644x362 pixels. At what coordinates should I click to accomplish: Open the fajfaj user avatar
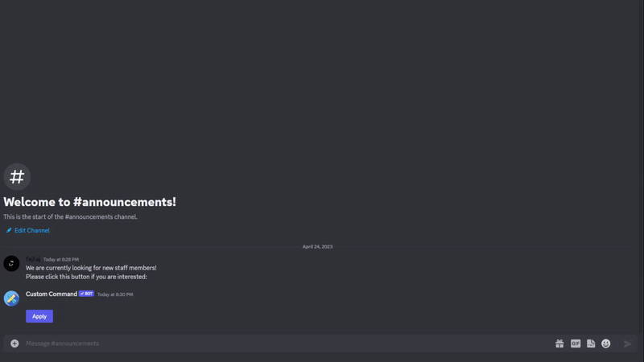tap(11, 264)
